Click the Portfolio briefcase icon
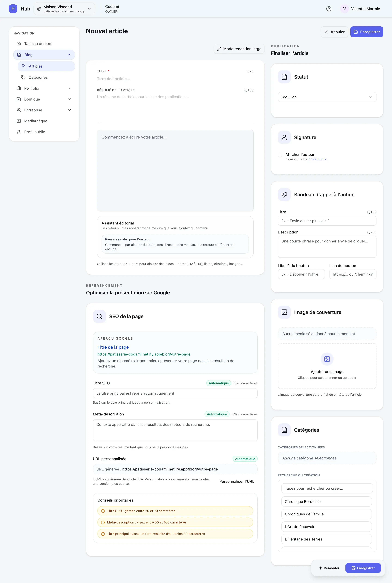Screen dimensions: 392x583 tap(19, 88)
